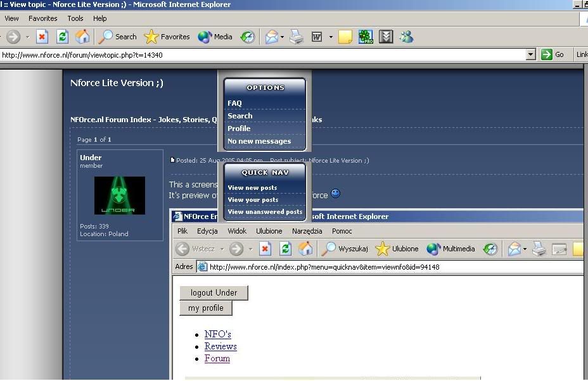
Task: Click "No new messages" in the Options panel
Action: [x=259, y=141]
